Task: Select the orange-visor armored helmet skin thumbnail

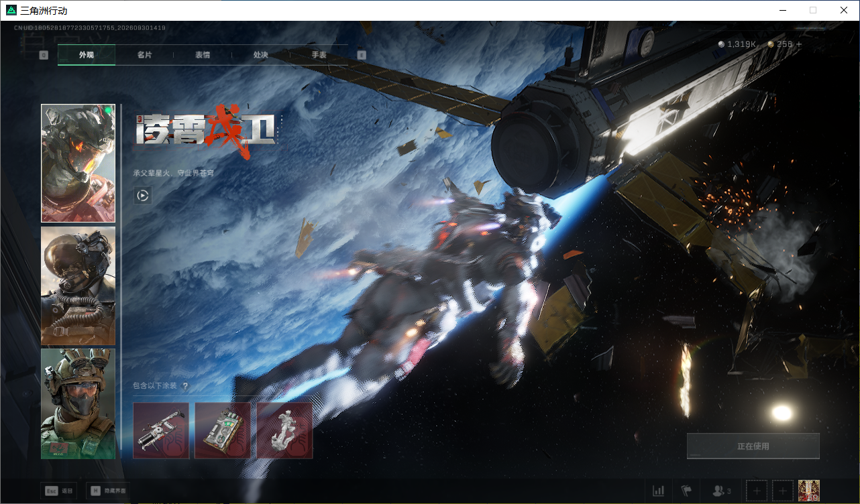Action: [x=78, y=163]
